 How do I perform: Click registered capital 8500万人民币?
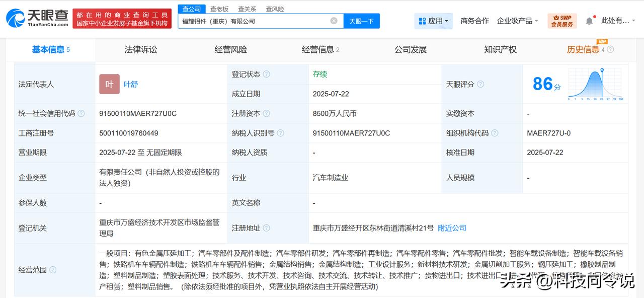[335, 114]
